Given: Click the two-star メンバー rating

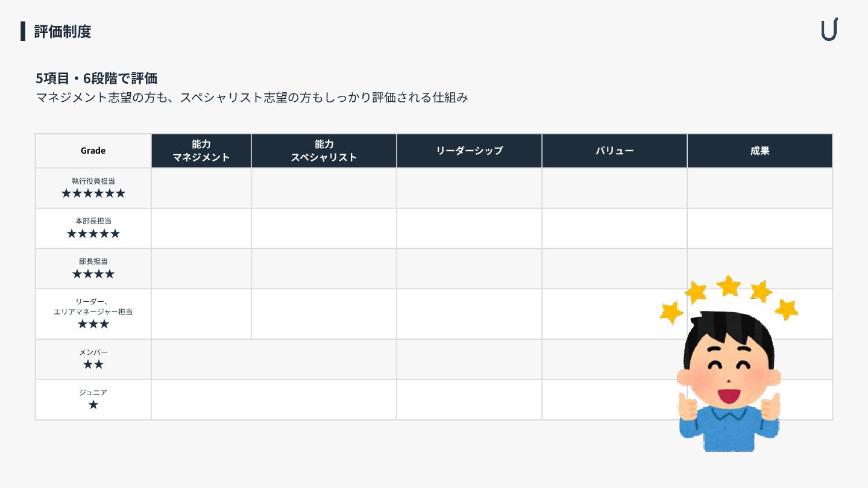Looking at the screenshot, I should (93, 364).
